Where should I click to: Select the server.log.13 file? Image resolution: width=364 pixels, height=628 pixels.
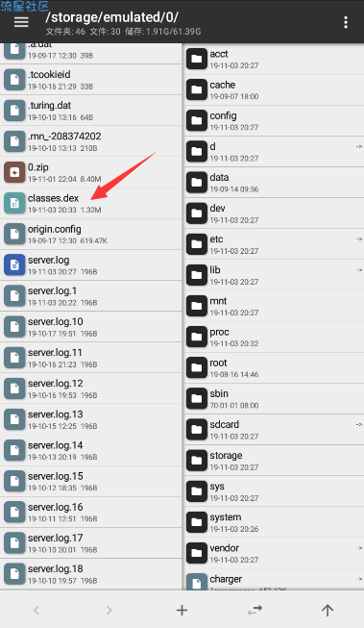(x=91, y=419)
